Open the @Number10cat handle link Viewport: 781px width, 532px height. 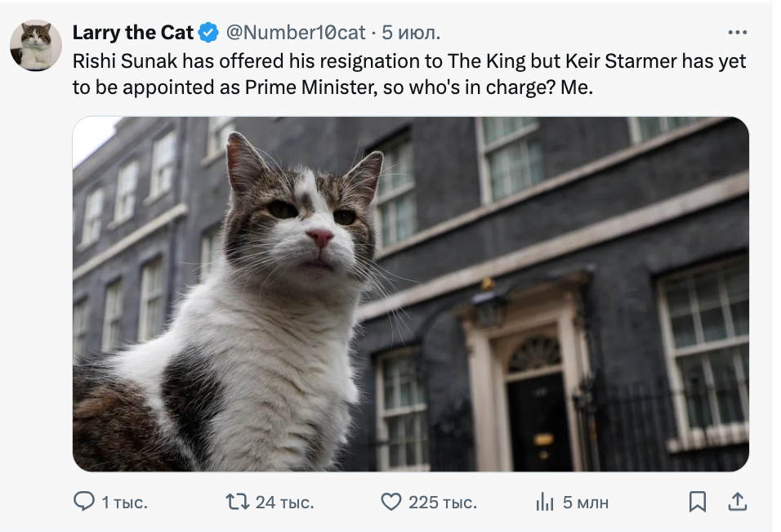point(295,33)
